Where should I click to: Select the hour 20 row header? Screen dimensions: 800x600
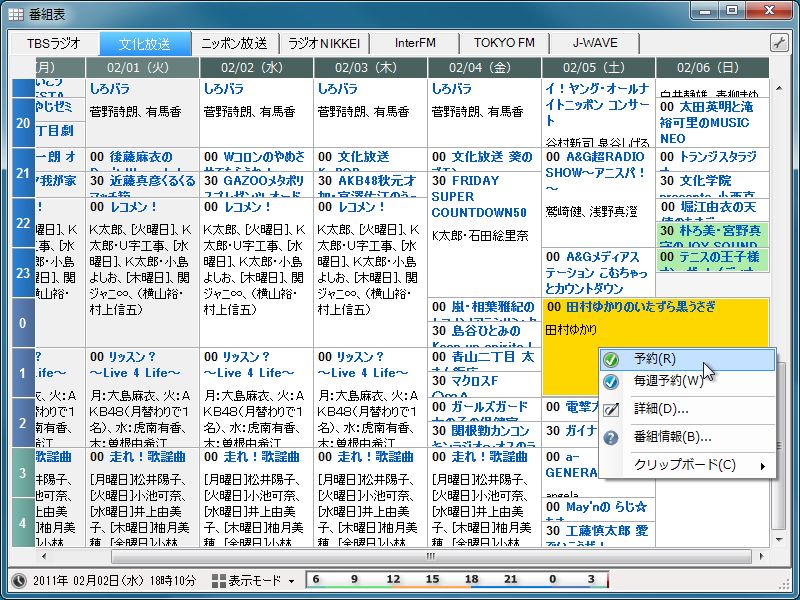point(23,123)
